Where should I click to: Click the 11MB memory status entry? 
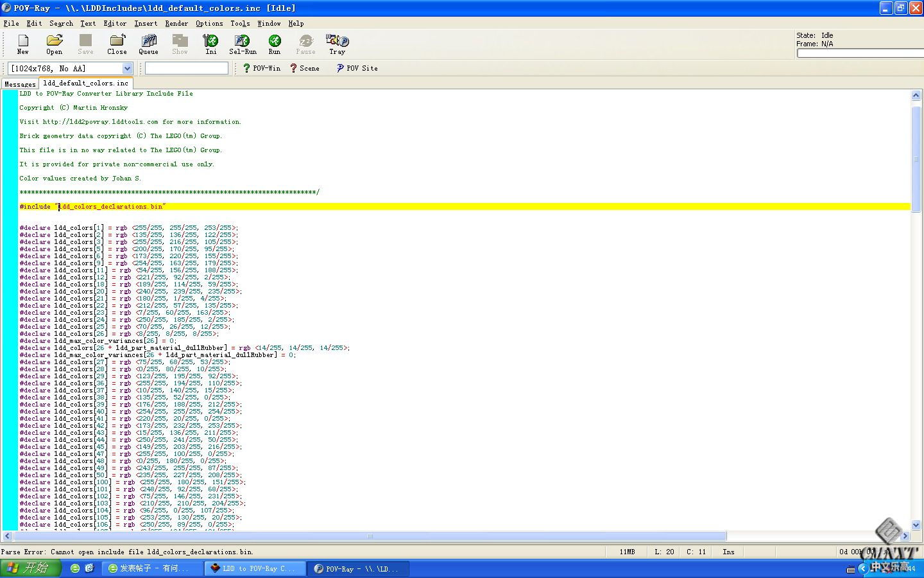(x=627, y=552)
